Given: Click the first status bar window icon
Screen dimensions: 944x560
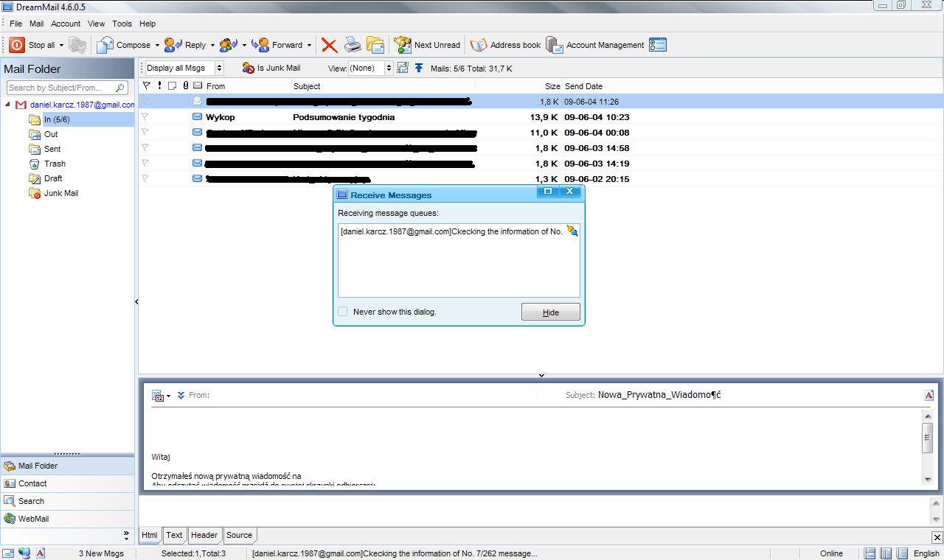Looking at the screenshot, I should point(8,553).
